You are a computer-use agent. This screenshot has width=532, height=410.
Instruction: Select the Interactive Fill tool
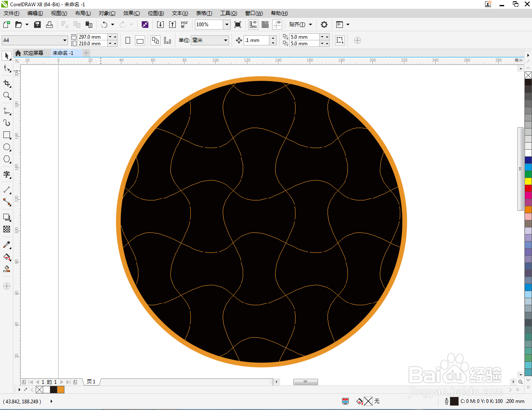[7, 257]
